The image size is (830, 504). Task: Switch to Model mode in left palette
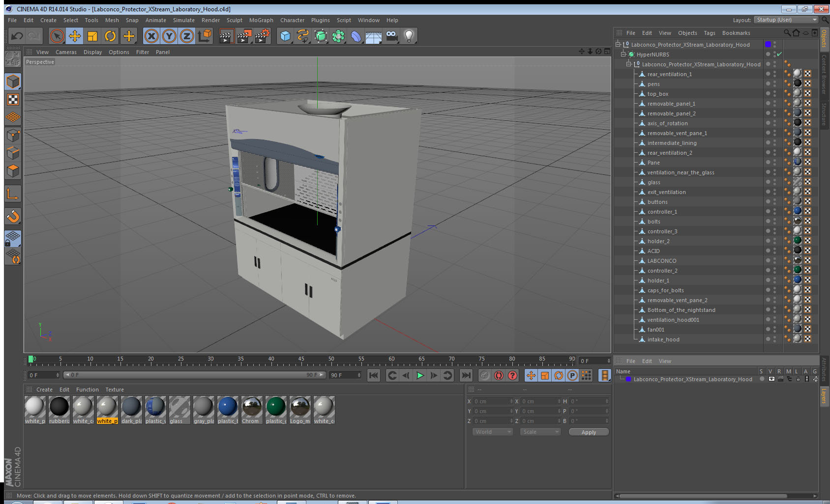click(x=13, y=82)
